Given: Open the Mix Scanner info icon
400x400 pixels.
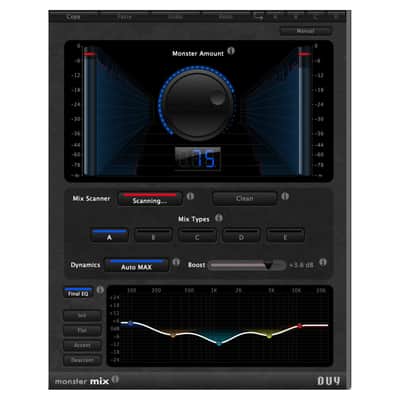Looking at the screenshot, I should [x=190, y=196].
